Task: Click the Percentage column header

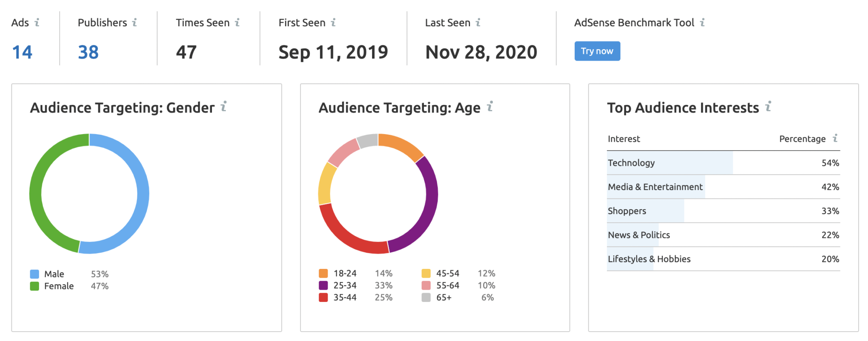Action: pos(802,139)
